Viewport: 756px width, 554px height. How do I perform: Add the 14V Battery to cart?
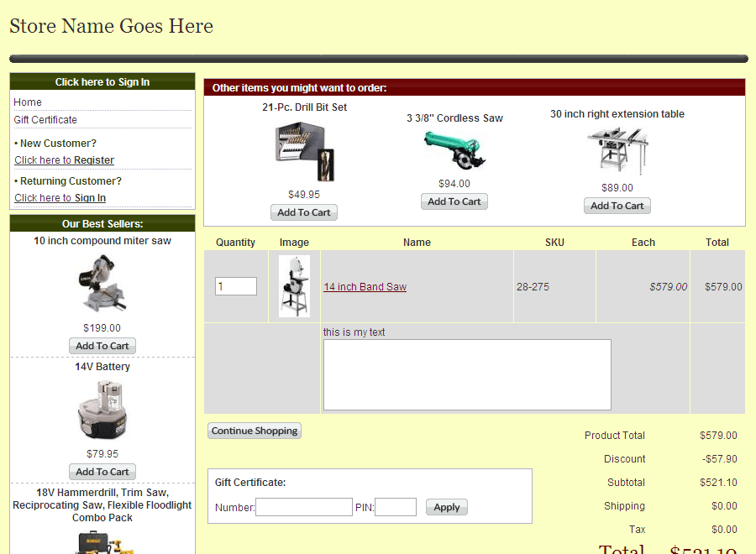click(102, 472)
